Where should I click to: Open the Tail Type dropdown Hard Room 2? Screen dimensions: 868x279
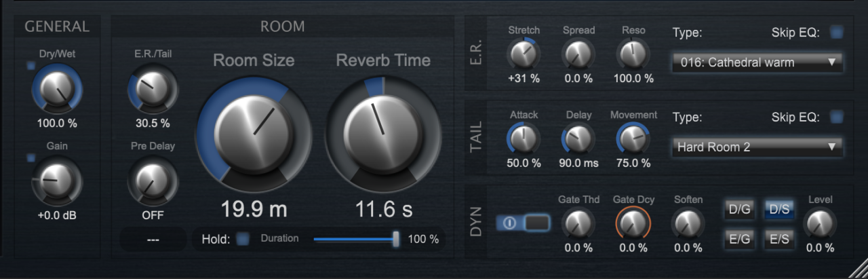757,147
